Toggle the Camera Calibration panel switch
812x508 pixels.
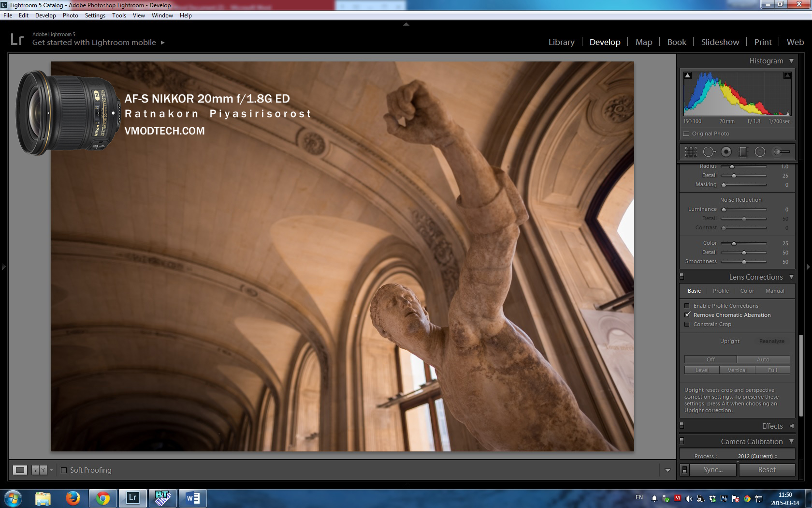coord(682,441)
